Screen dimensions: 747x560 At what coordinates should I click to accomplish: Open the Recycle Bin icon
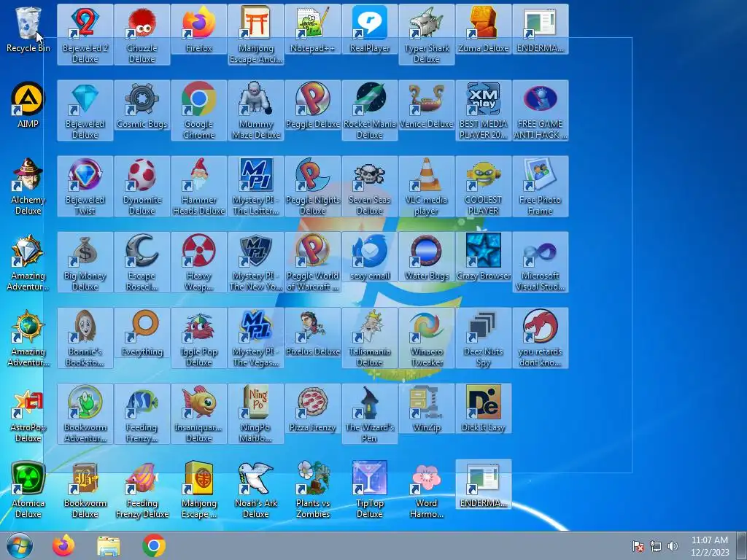point(28,29)
